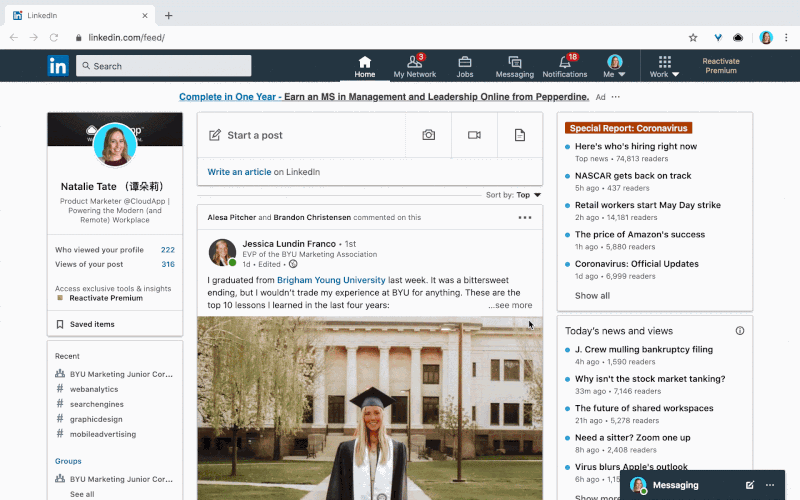View Who viewed your profile stats
The image size is (800, 500).
click(115, 249)
